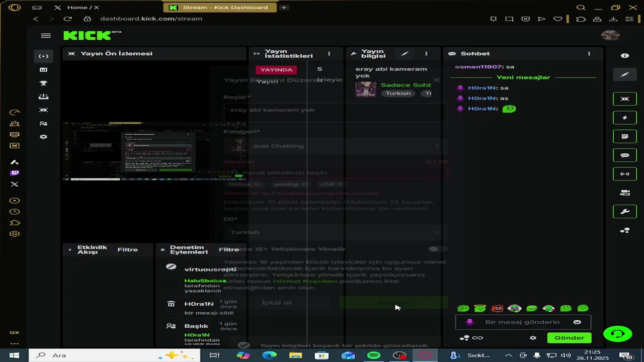Open the sidebar icon between trophy and camera
Viewport: 644px width, 362px height.
(x=44, y=97)
